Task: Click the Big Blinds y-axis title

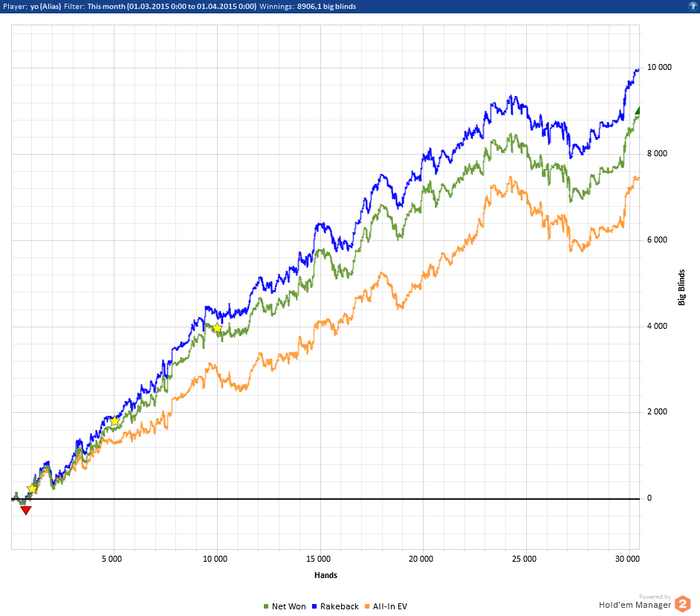Action: [x=681, y=287]
